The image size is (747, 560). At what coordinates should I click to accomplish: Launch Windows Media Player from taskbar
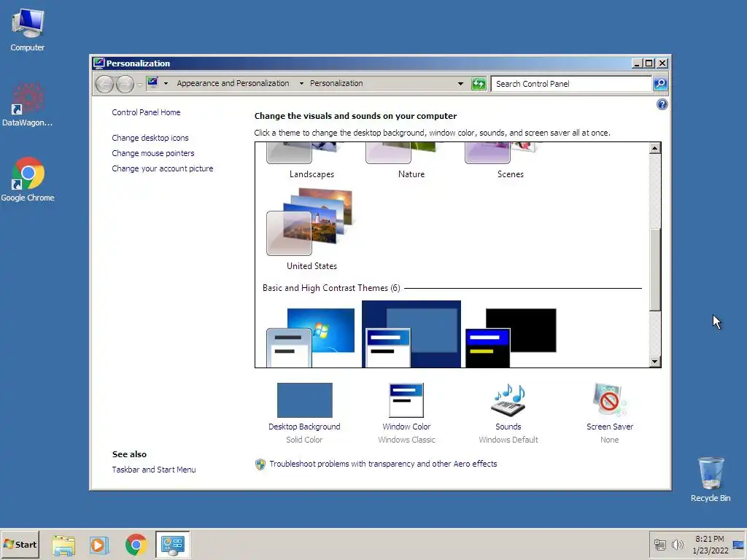pos(99,545)
